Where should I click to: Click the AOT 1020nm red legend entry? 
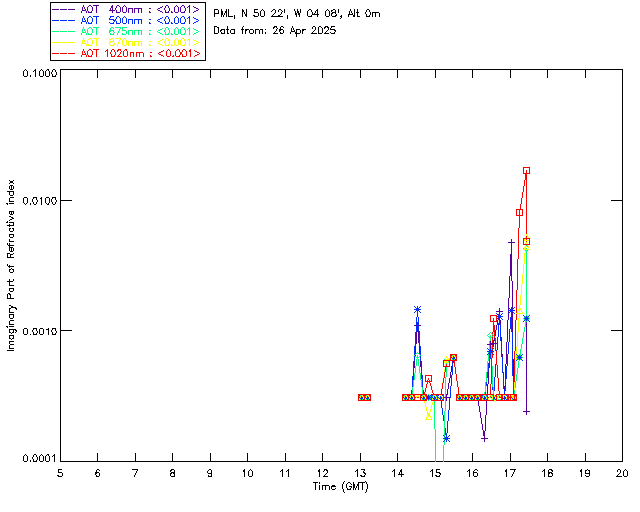[127, 53]
